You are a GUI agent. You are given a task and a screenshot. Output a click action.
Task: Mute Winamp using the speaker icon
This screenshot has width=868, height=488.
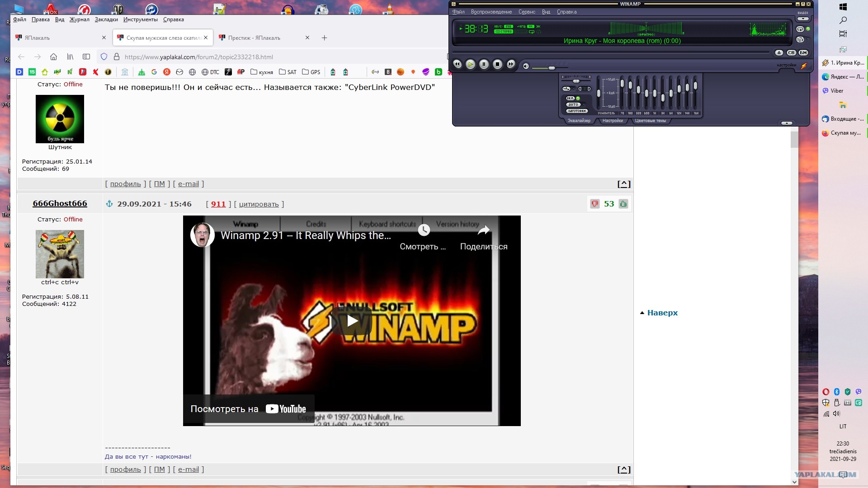[x=526, y=66]
